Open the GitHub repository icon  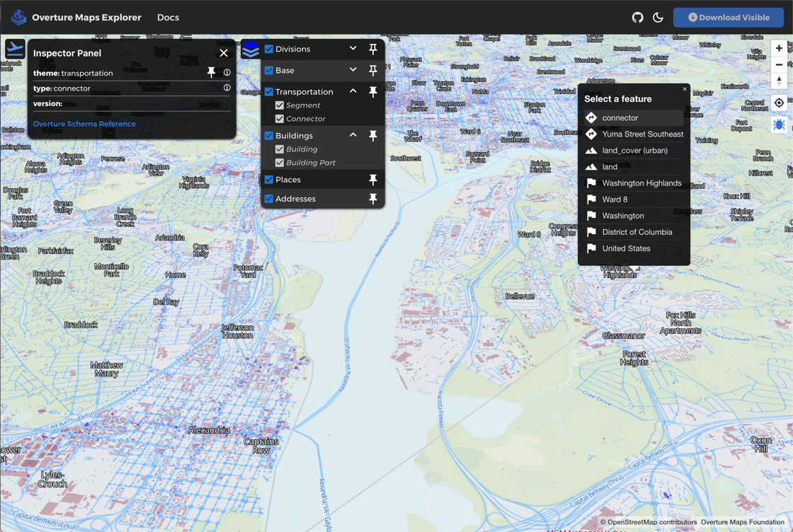(x=638, y=17)
